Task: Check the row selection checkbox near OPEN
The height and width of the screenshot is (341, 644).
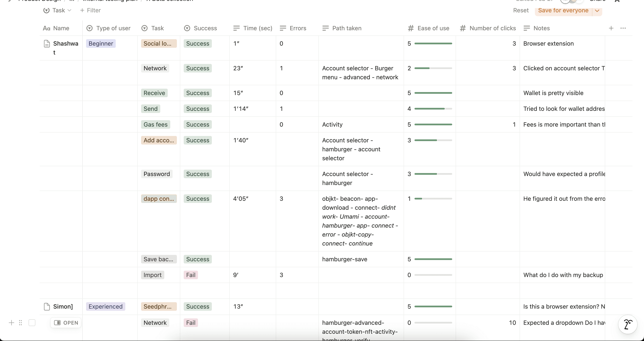Action: [x=32, y=323]
